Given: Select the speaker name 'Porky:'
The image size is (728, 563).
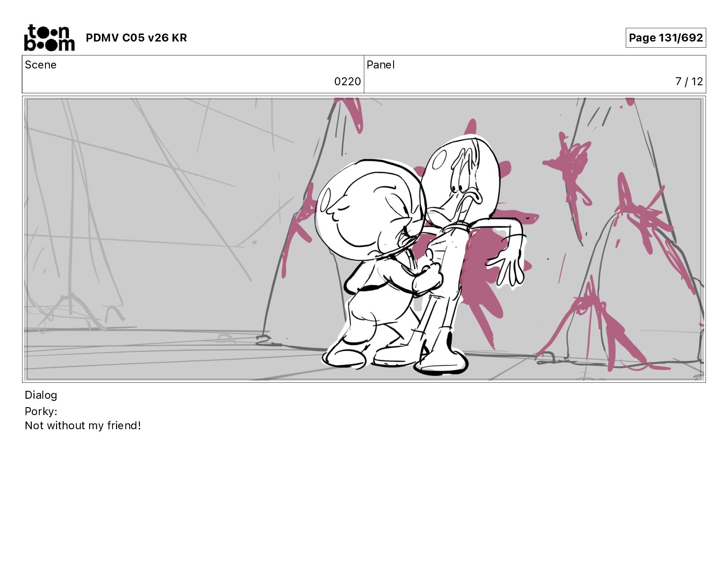Looking at the screenshot, I should (x=41, y=412).
